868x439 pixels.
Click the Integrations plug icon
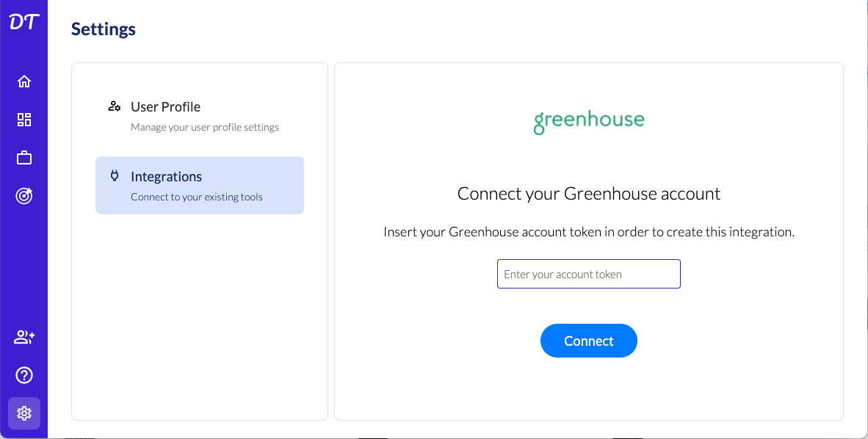pyautogui.click(x=115, y=176)
